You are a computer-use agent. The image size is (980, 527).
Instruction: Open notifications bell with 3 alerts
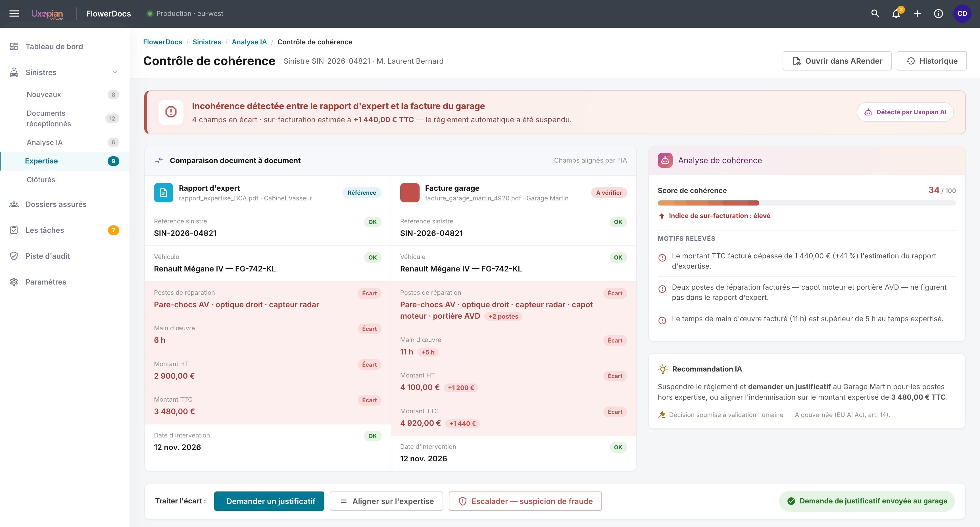(896, 14)
